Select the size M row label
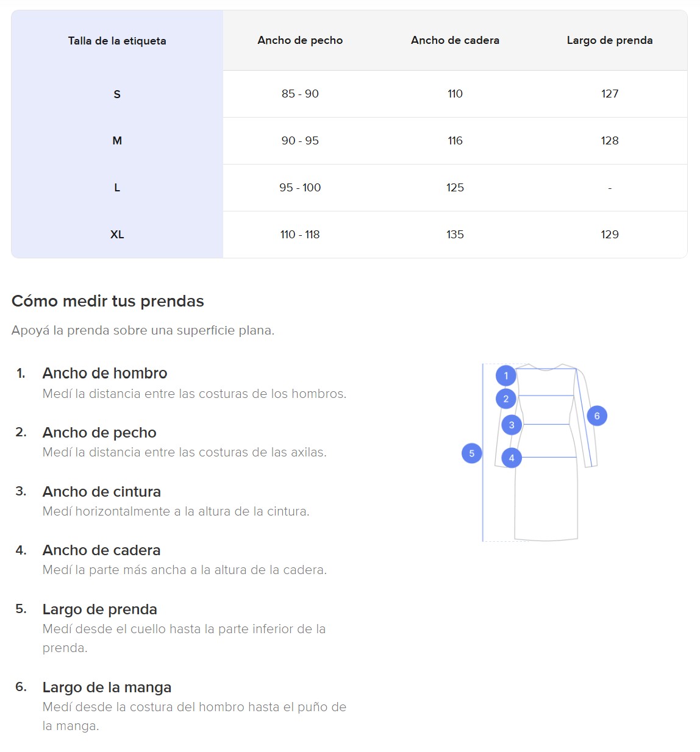This screenshot has height=752, width=700. pos(117,141)
